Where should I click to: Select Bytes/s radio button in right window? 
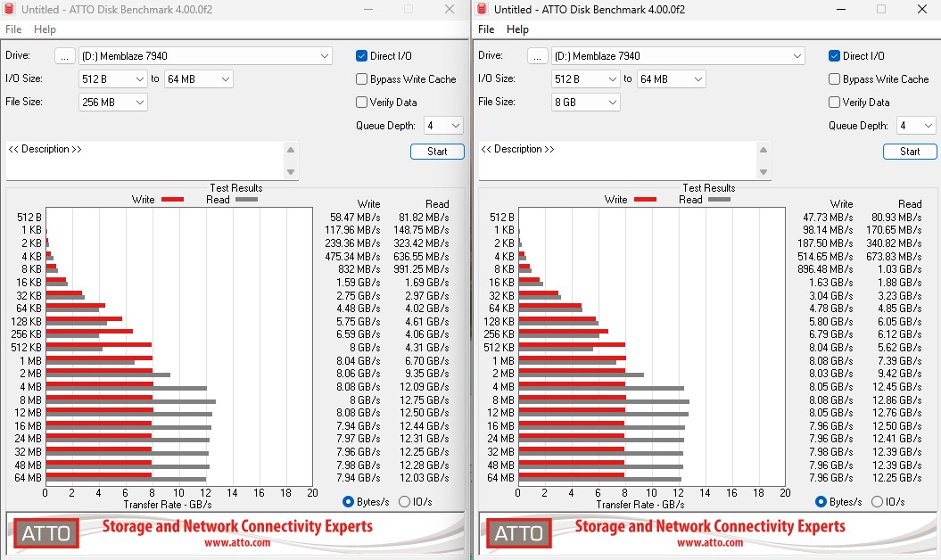pos(821,502)
